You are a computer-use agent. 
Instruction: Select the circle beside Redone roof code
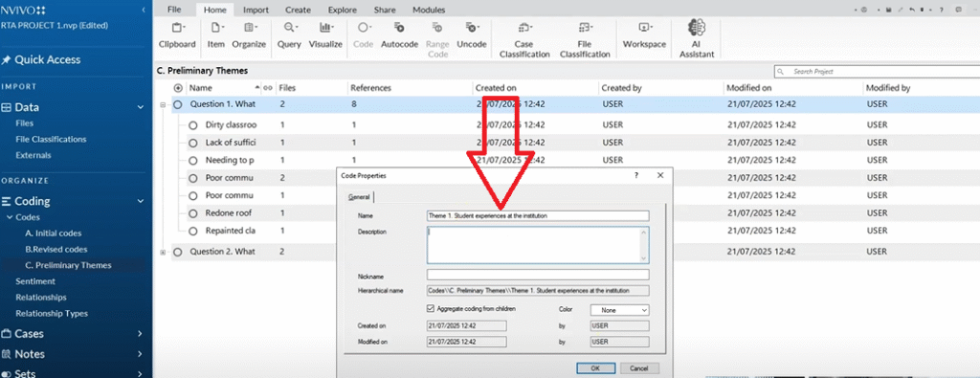[193, 213]
